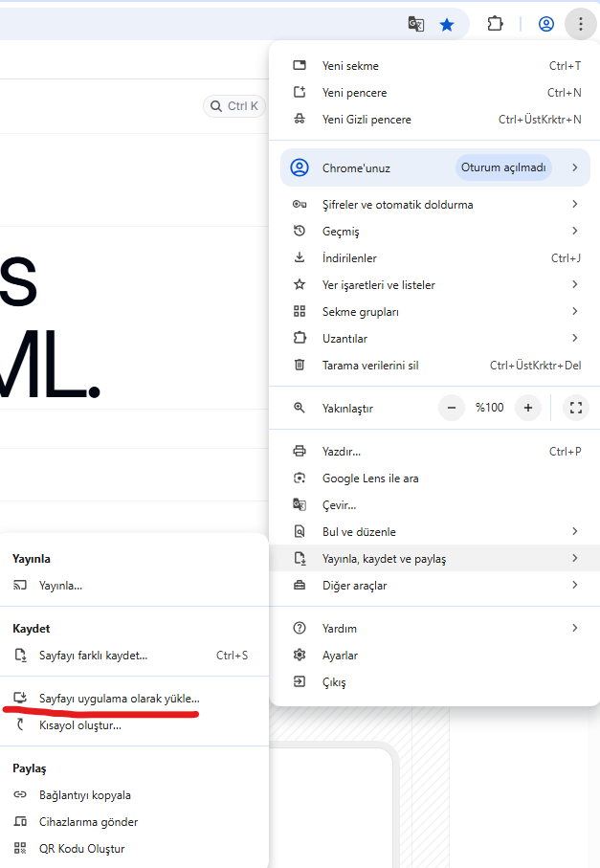Click the new tab icon beside Yeni sekme
The height and width of the screenshot is (868, 600).
click(300, 65)
